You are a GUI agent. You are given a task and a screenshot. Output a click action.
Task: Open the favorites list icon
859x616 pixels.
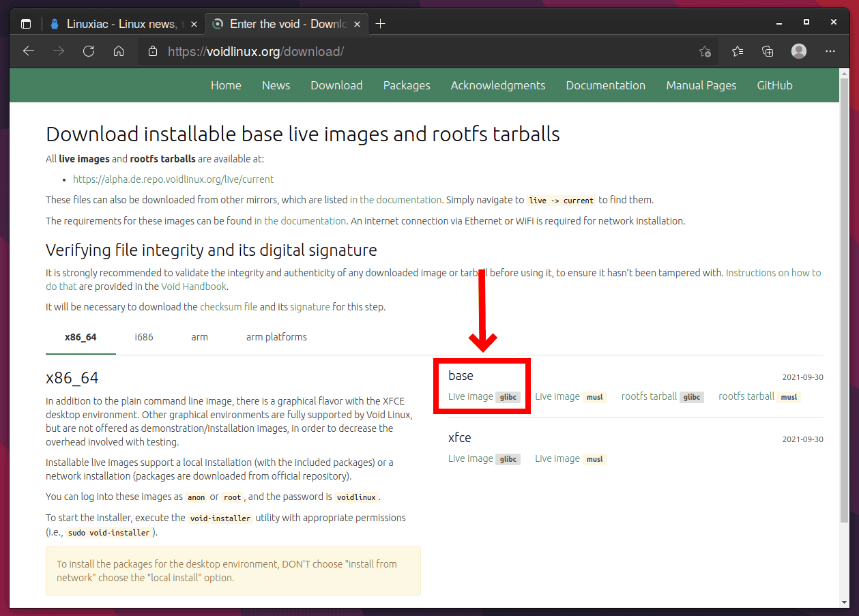[738, 51]
